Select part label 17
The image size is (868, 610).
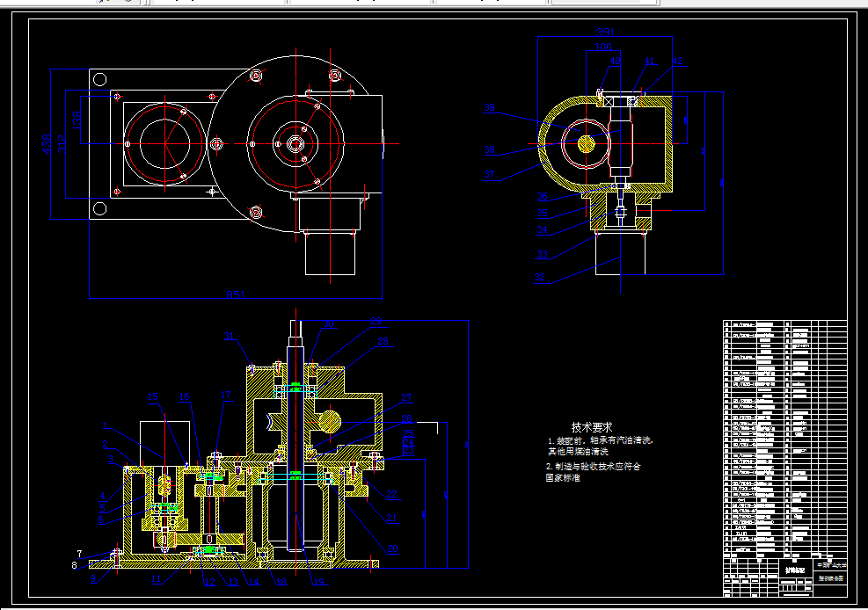[225, 396]
